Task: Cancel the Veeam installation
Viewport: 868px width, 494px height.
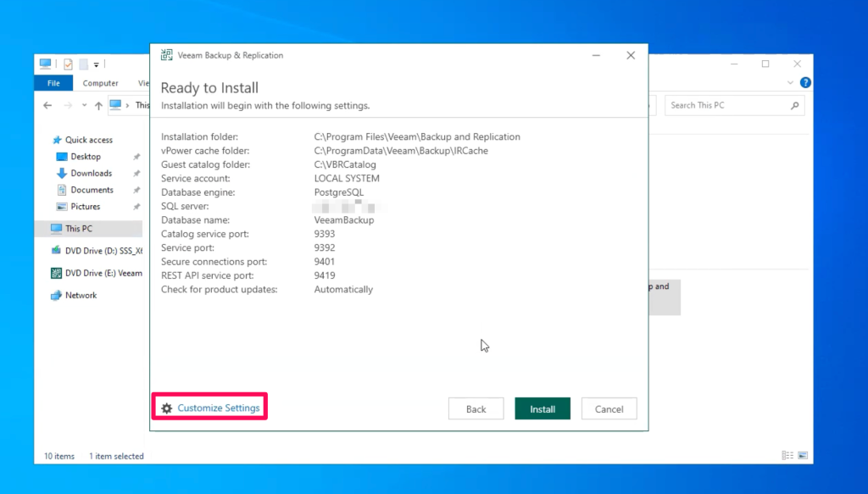Action: point(609,408)
